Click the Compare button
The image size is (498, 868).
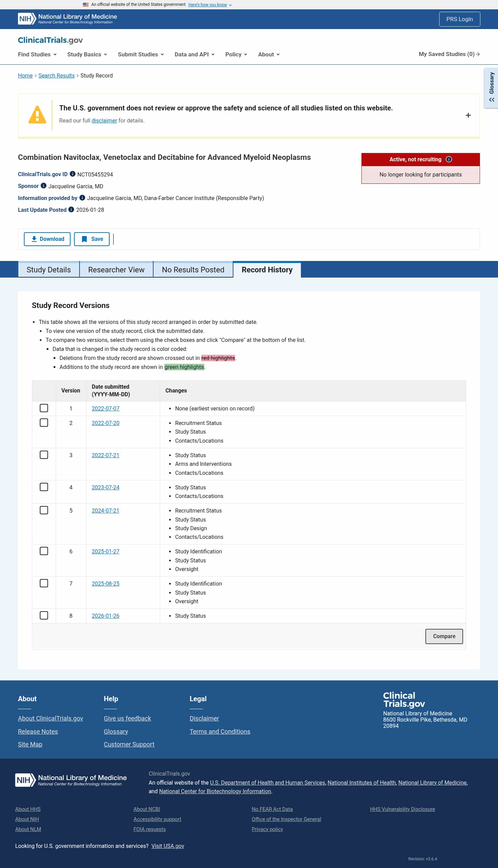click(444, 636)
